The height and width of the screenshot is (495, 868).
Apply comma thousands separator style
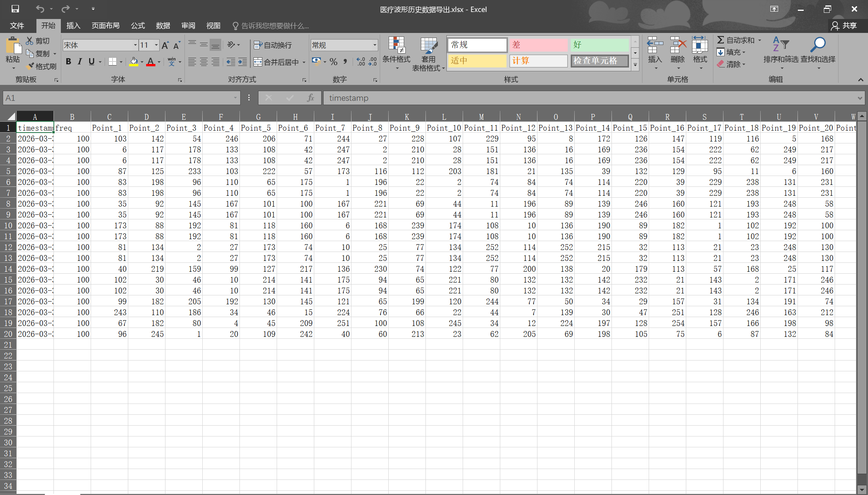tap(345, 62)
